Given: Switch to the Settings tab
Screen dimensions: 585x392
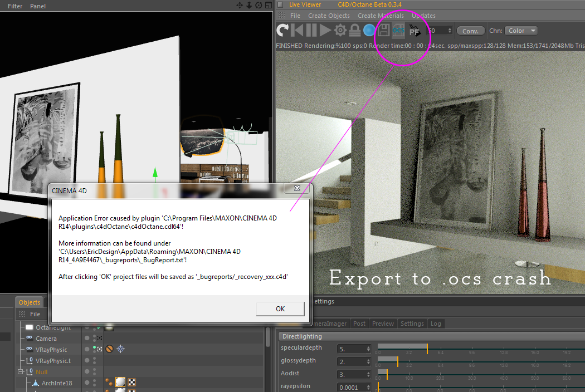Looking at the screenshot, I should [x=412, y=324].
